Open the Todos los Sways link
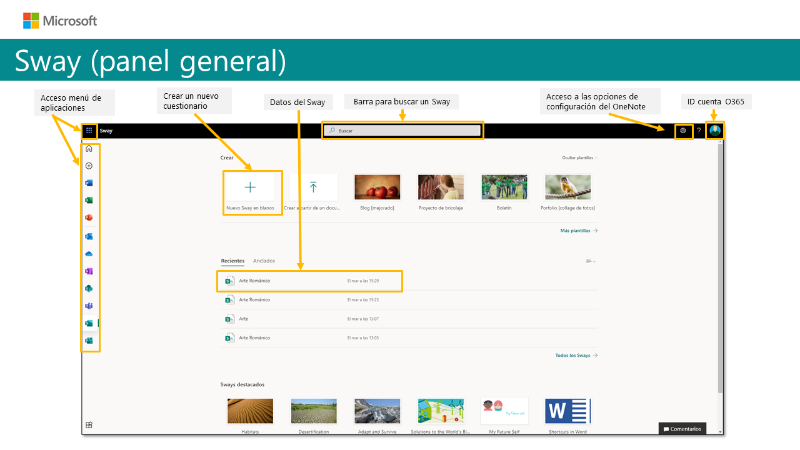The image size is (800, 450). click(576, 355)
